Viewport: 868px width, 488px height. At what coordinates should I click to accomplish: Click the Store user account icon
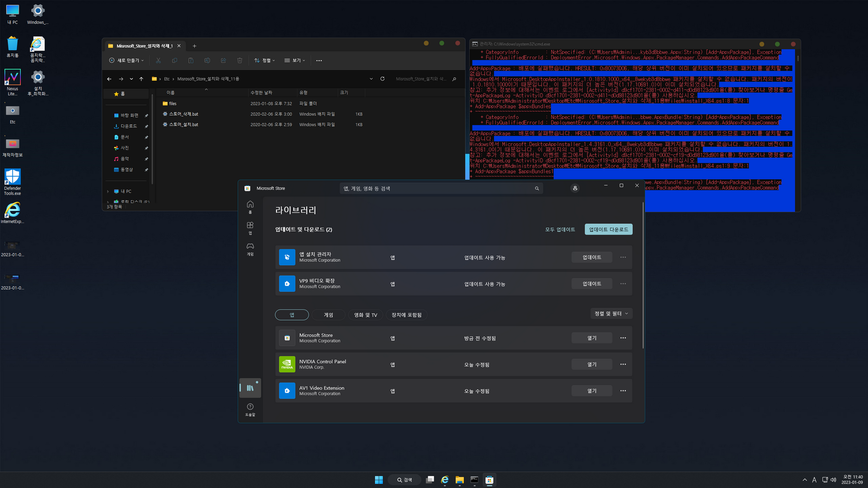[x=575, y=188]
